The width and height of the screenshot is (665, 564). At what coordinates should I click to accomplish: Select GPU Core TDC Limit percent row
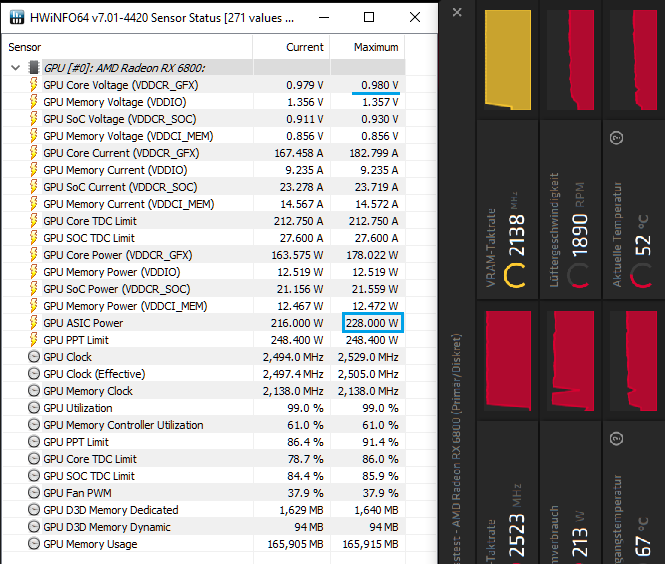tap(204, 459)
